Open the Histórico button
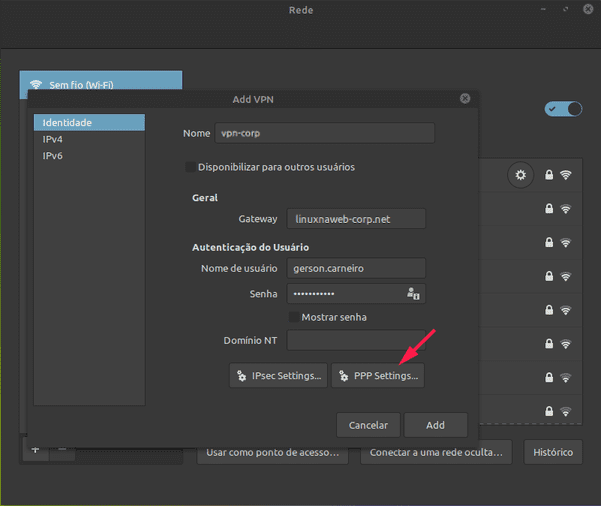Screen dimensions: 601x506 coord(553,452)
